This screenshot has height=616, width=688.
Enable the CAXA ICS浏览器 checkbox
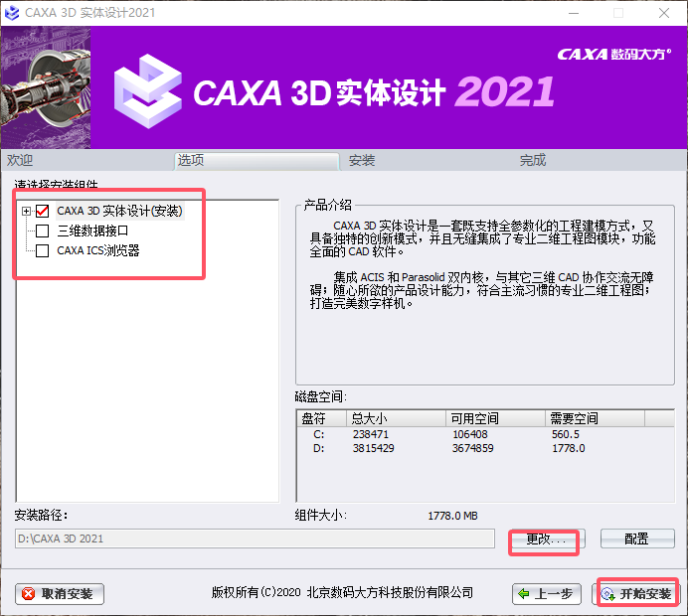42,250
